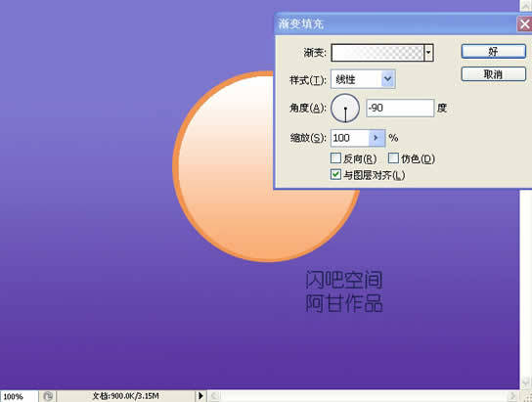Click the gradient preview swatch to edit
Image resolution: width=532 pixels, height=402 pixels.
pyautogui.click(x=377, y=53)
